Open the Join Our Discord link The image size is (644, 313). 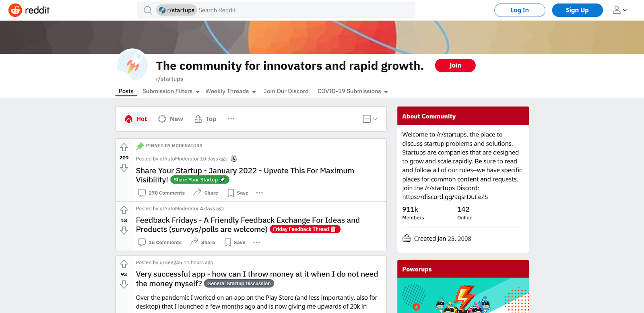point(286,91)
